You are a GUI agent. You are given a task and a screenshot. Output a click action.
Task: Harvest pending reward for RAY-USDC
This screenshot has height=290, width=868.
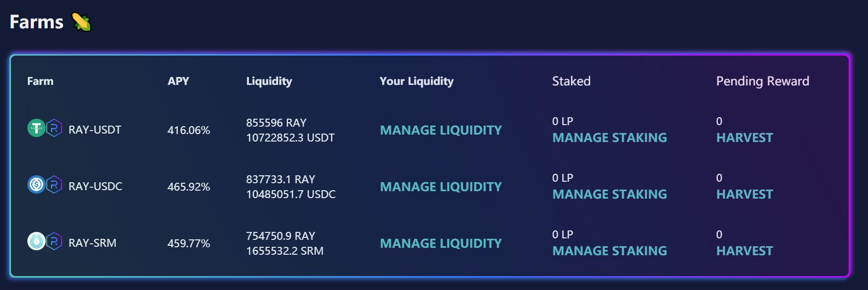pos(744,194)
